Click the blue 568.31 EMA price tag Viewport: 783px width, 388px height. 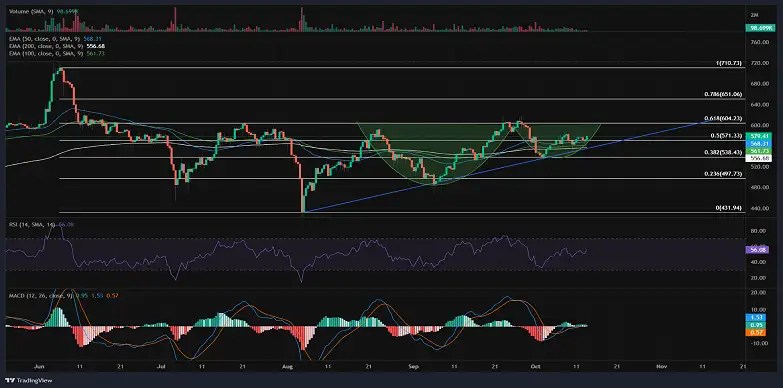(759, 143)
